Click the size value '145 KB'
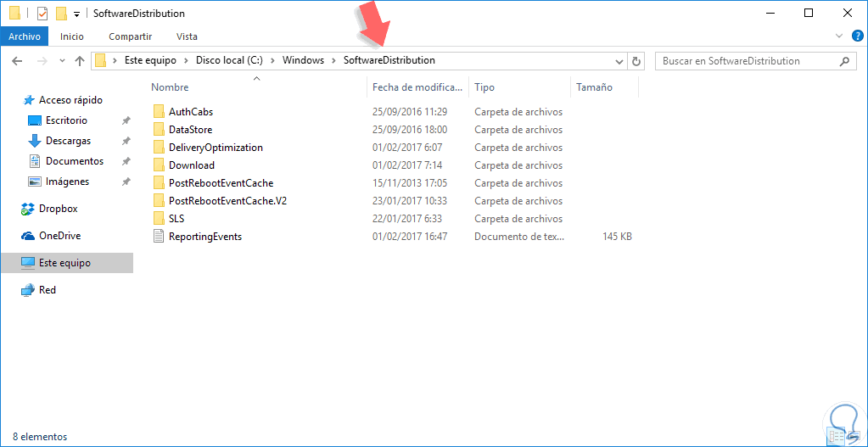 617,237
